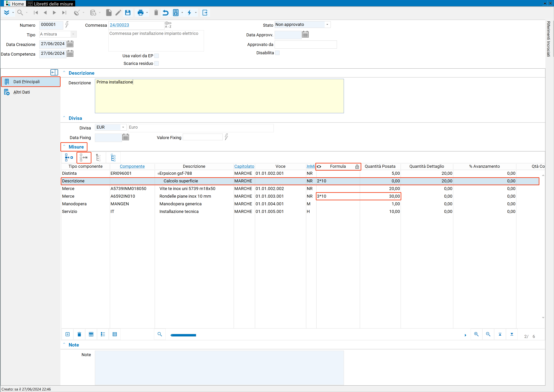Collapse the Divisa section
The width and height of the screenshot is (554, 392).
(x=64, y=117)
